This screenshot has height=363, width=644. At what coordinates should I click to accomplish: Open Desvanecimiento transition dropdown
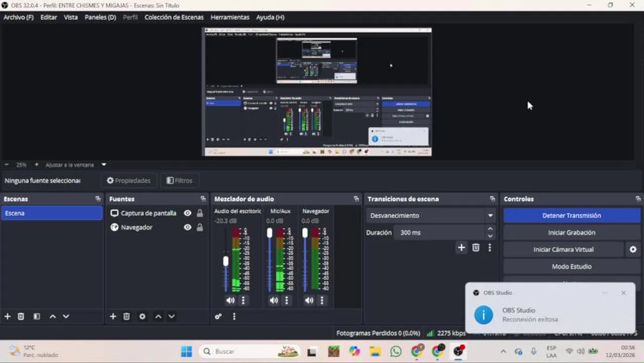pos(431,216)
